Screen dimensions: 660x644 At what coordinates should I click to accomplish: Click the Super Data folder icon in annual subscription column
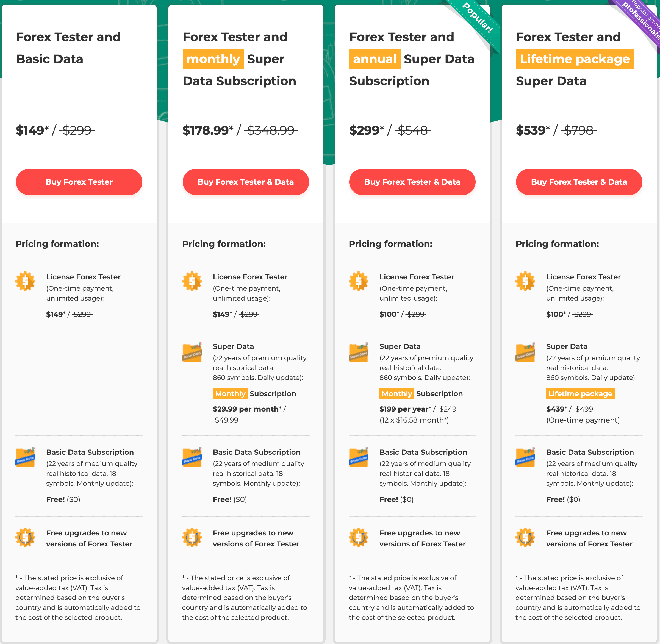coord(359,352)
